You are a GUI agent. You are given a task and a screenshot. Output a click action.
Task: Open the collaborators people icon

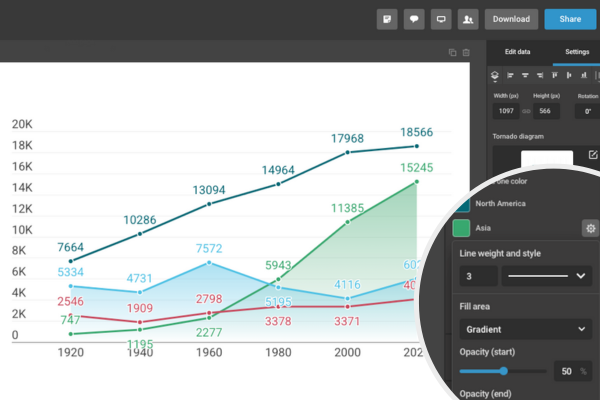pos(468,19)
